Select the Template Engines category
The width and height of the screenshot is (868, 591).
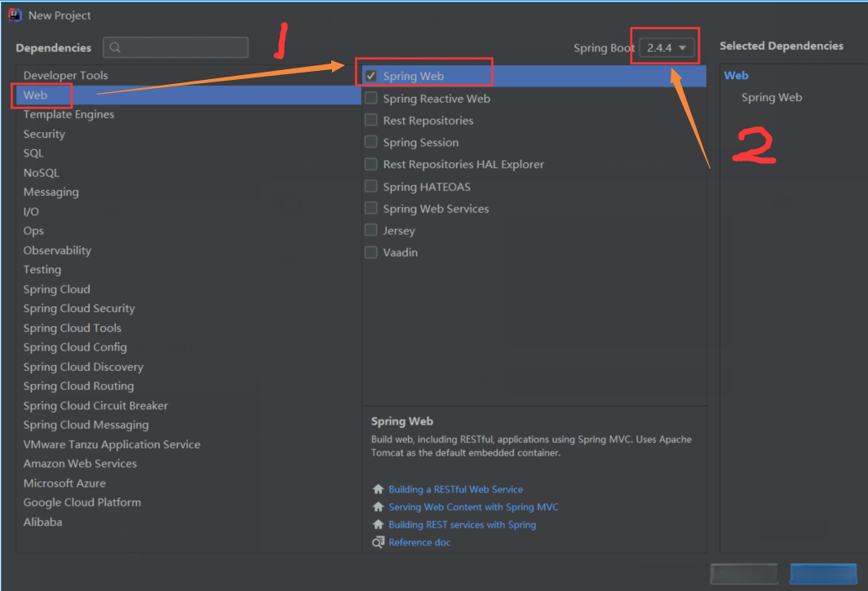coord(69,115)
